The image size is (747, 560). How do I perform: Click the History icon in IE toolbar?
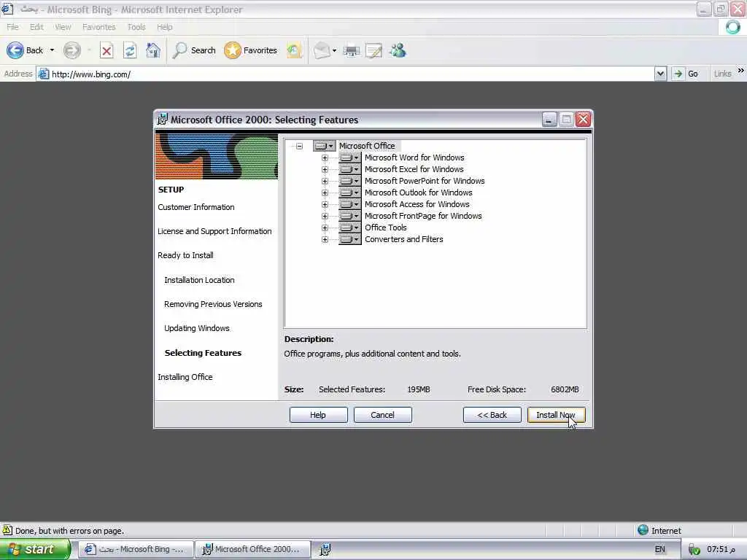pyautogui.click(x=295, y=50)
